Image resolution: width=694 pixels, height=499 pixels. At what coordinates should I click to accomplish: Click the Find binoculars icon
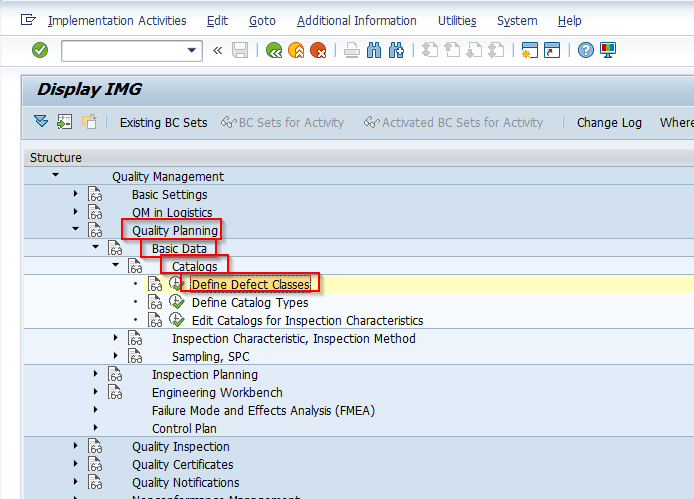374,50
